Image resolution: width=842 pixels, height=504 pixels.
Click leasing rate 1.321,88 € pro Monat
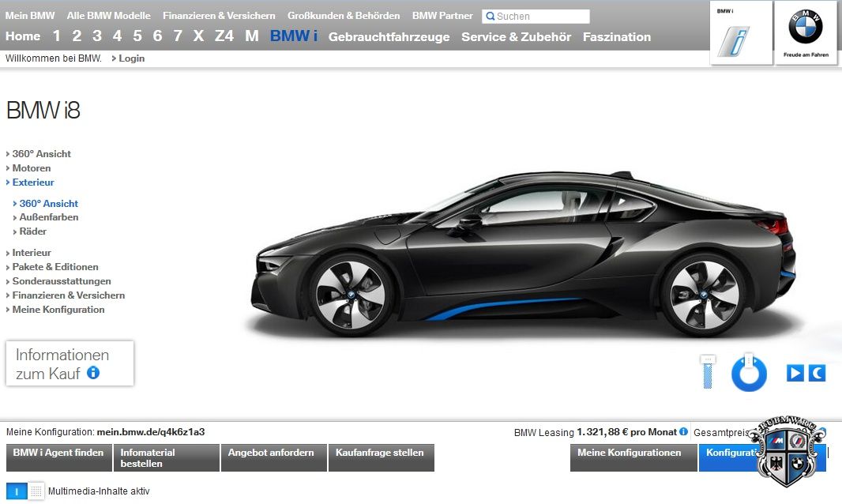pos(626,432)
